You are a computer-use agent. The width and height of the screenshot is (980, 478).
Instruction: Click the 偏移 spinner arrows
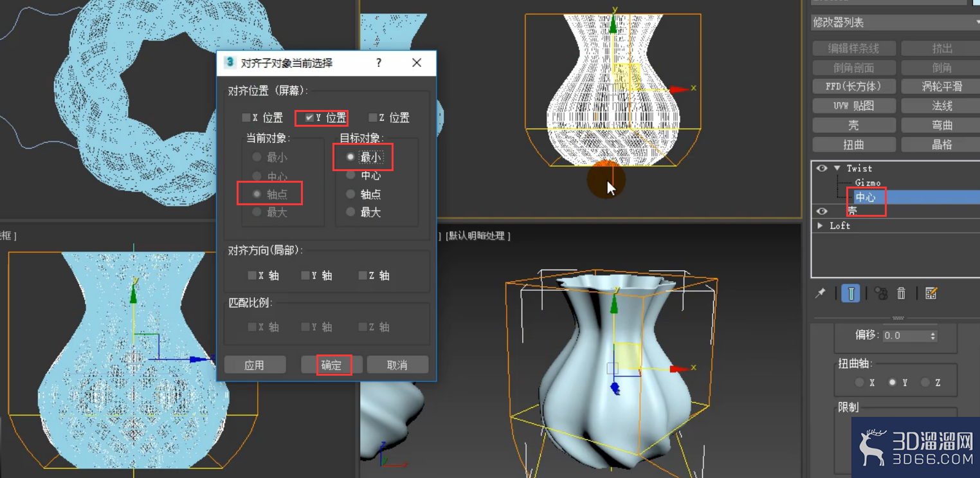point(933,336)
